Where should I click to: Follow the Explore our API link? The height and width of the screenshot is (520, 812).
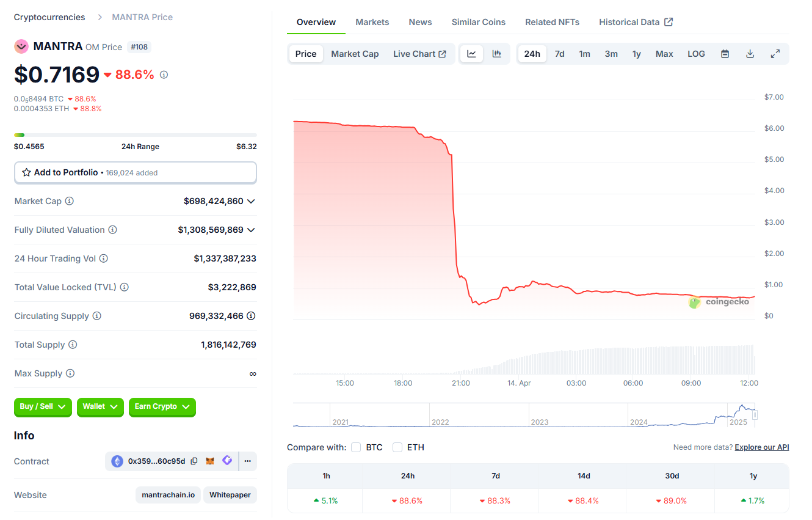point(762,447)
